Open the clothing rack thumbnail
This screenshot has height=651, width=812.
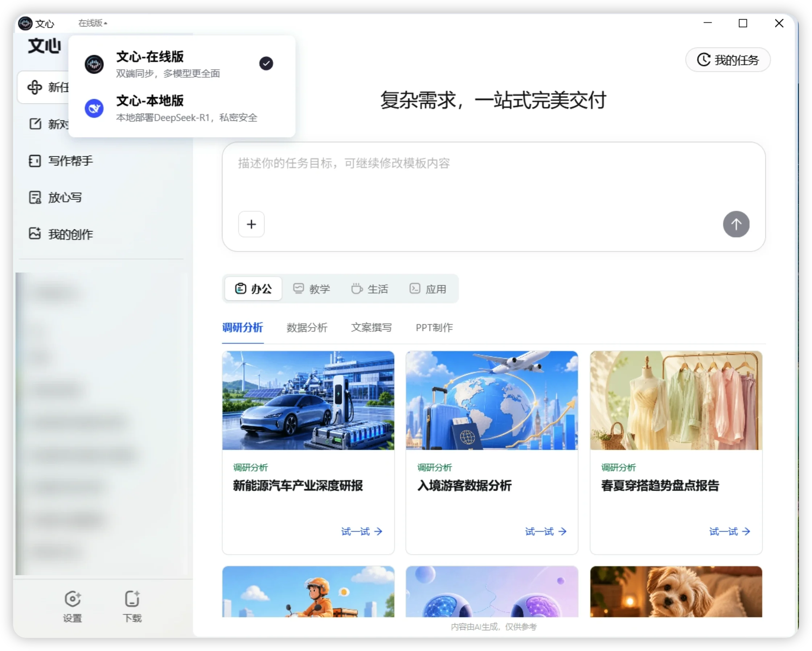(676, 401)
